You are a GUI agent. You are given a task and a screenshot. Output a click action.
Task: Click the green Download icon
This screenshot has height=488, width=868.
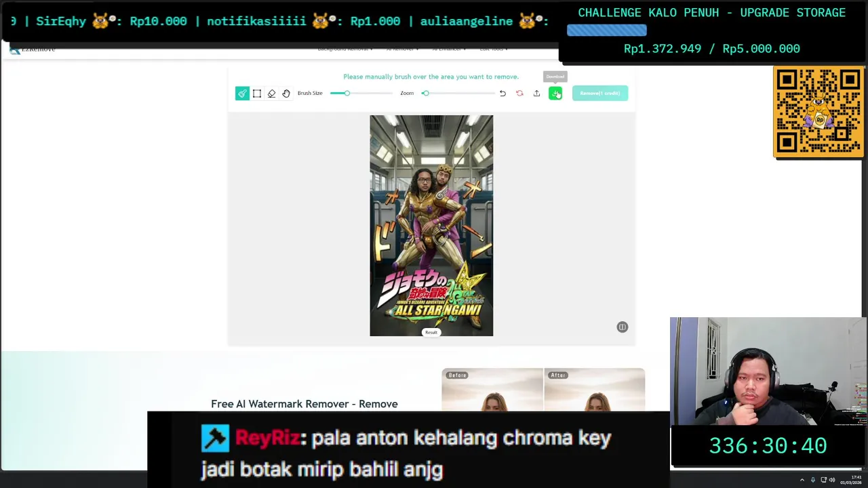(555, 94)
